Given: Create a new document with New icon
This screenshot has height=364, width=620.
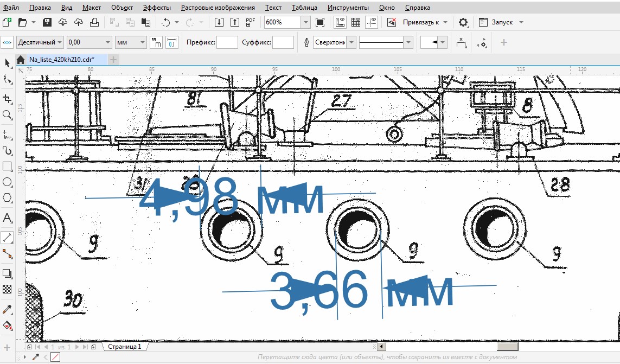Looking at the screenshot, I should 7,22.
